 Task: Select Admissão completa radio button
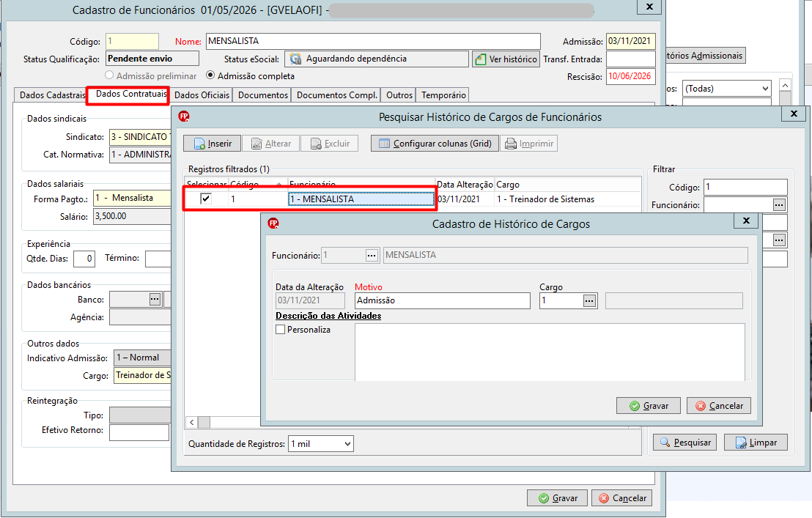[x=210, y=75]
